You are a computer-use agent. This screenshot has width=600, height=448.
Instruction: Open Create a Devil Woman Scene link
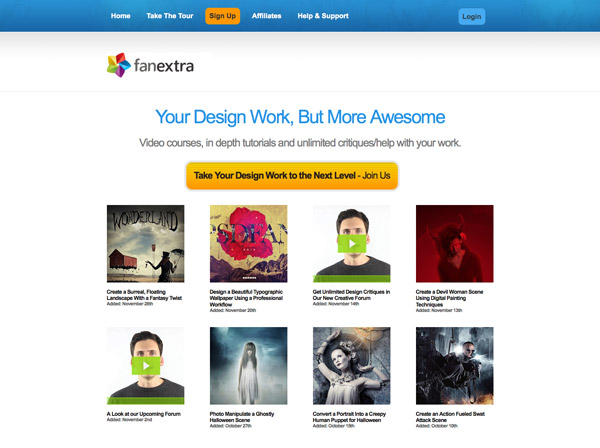(x=450, y=298)
